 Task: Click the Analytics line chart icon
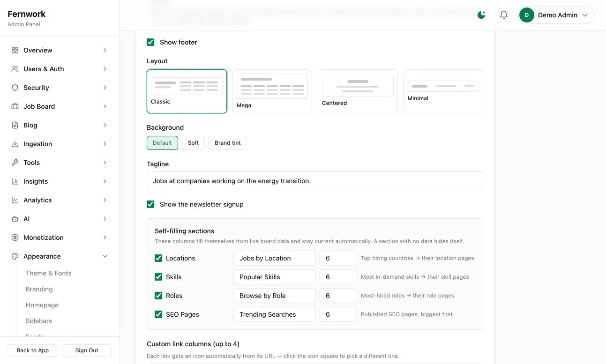click(15, 200)
